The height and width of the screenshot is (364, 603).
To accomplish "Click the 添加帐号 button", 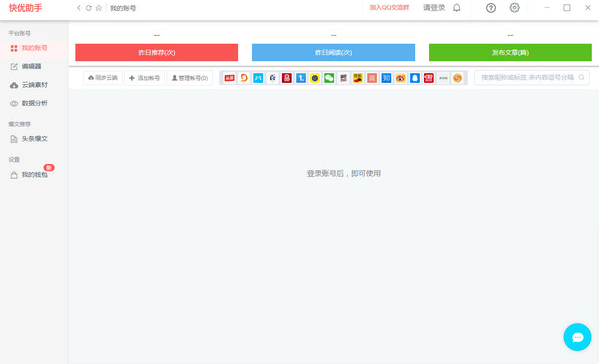I will click(x=145, y=78).
